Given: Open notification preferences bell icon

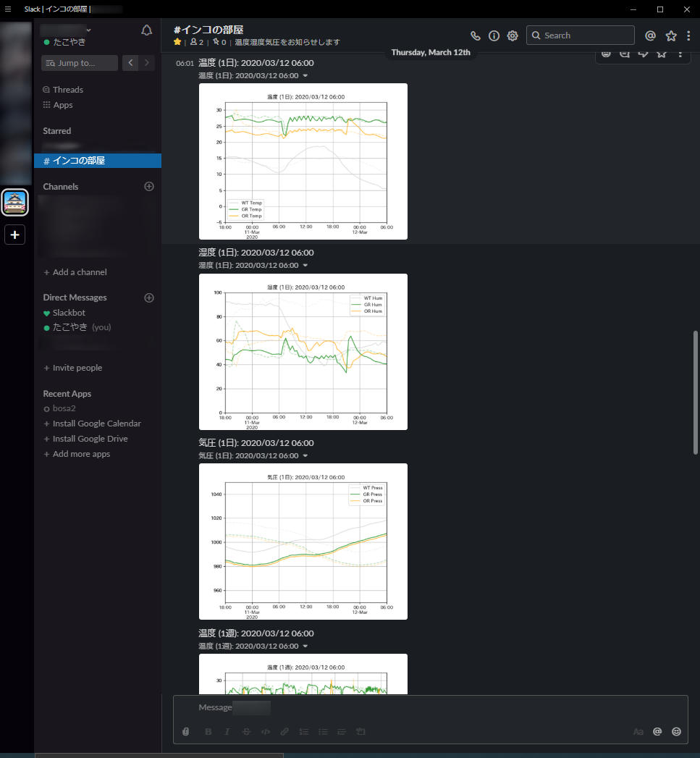Looking at the screenshot, I should point(146,30).
